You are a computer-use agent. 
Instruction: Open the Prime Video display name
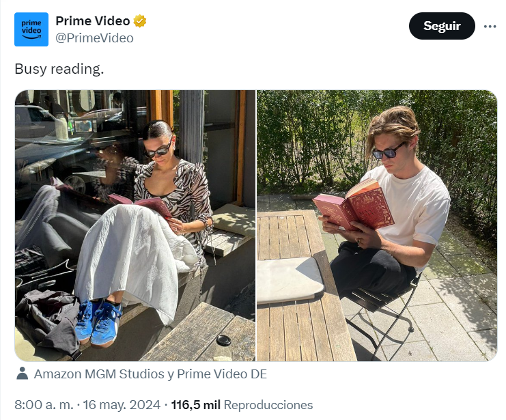tap(93, 21)
